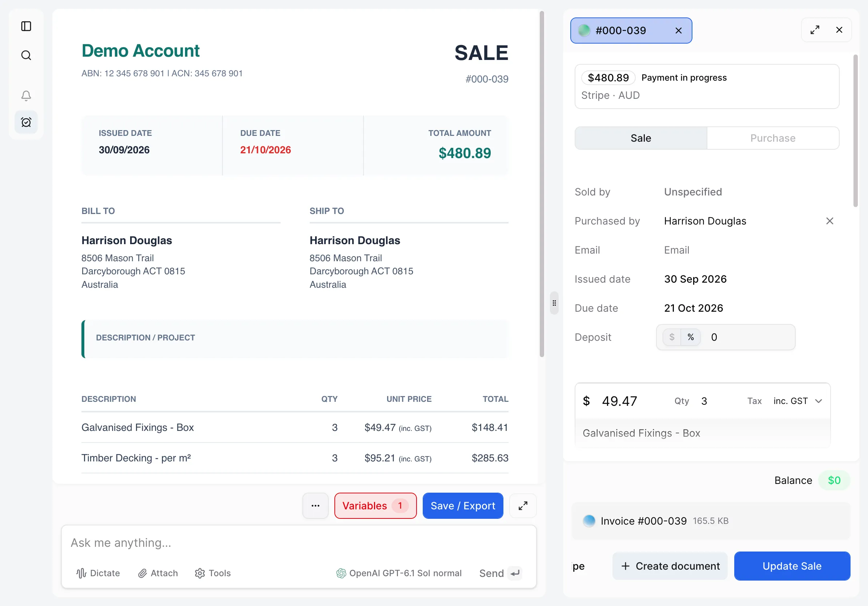Toggle the sidebar panel icon
The image size is (868, 606).
[26, 26]
